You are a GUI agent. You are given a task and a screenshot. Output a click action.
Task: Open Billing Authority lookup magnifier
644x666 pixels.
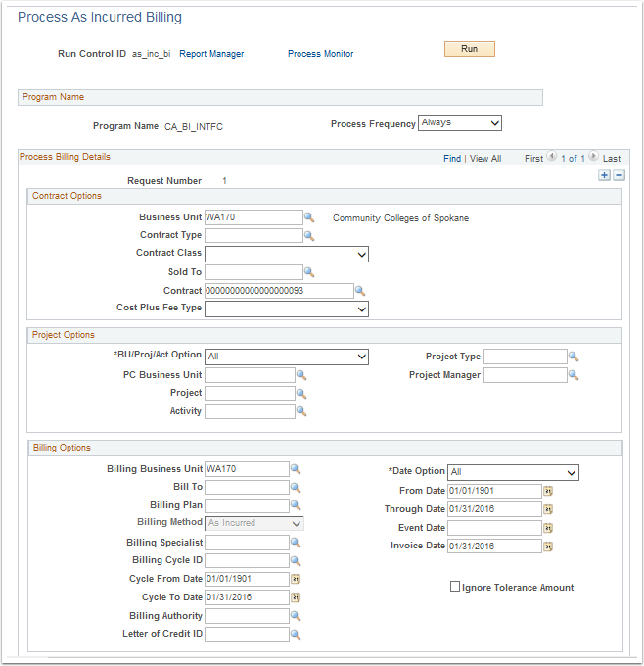coord(296,616)
